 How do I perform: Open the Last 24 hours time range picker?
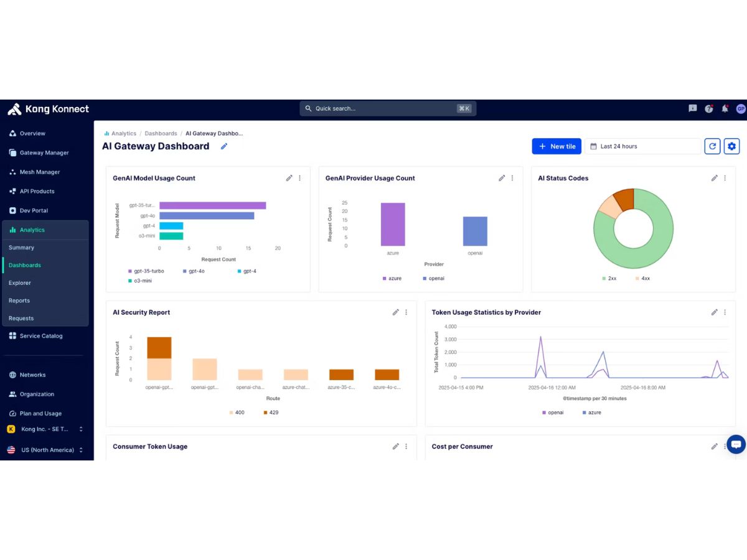click(x=643, y=146)
